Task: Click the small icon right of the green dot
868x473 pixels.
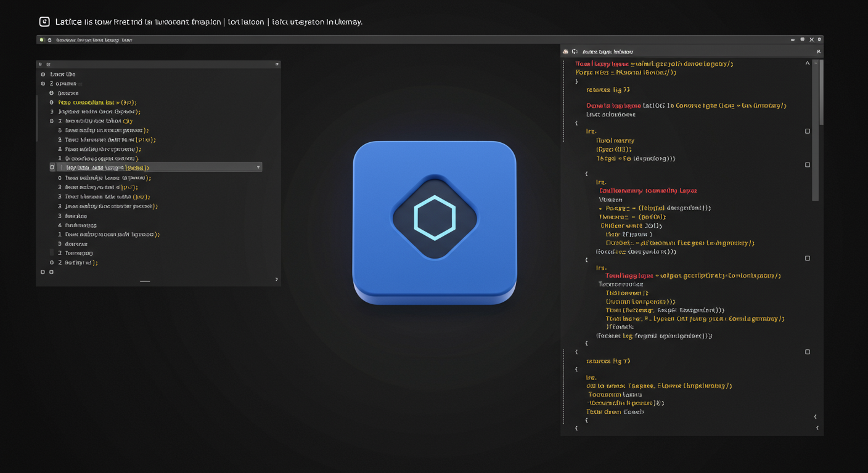Action: pyautogui.click(x=50, y=40)
